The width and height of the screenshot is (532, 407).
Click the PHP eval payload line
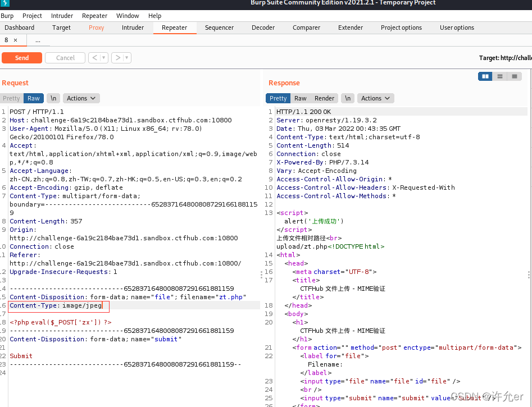tap(61, 322)
